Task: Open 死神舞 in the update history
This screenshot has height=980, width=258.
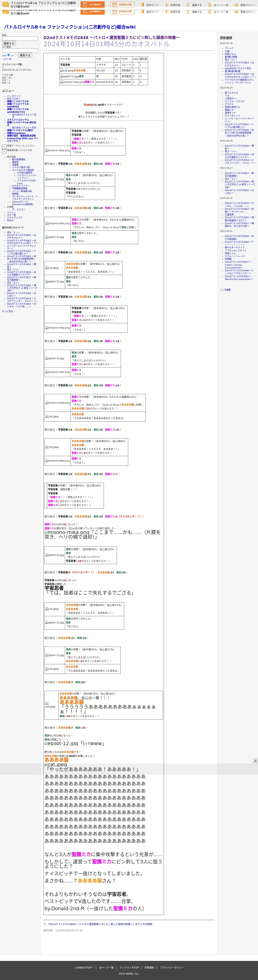Action: click(228, 259)
